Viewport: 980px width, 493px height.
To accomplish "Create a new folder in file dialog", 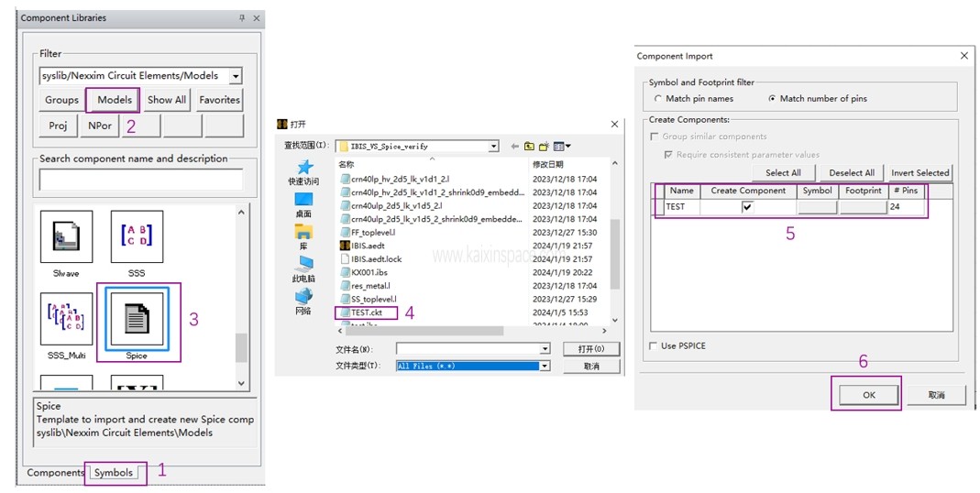I will coord(543,146).
